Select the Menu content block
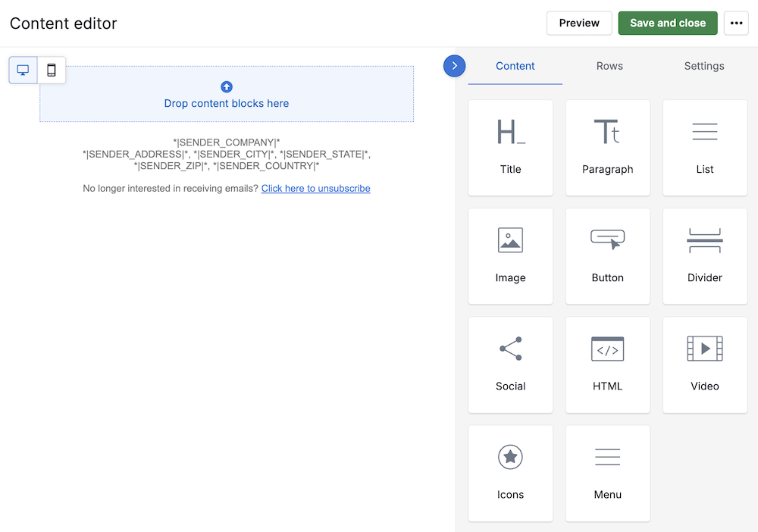758x532 pixels. click(x=607, y=473)
